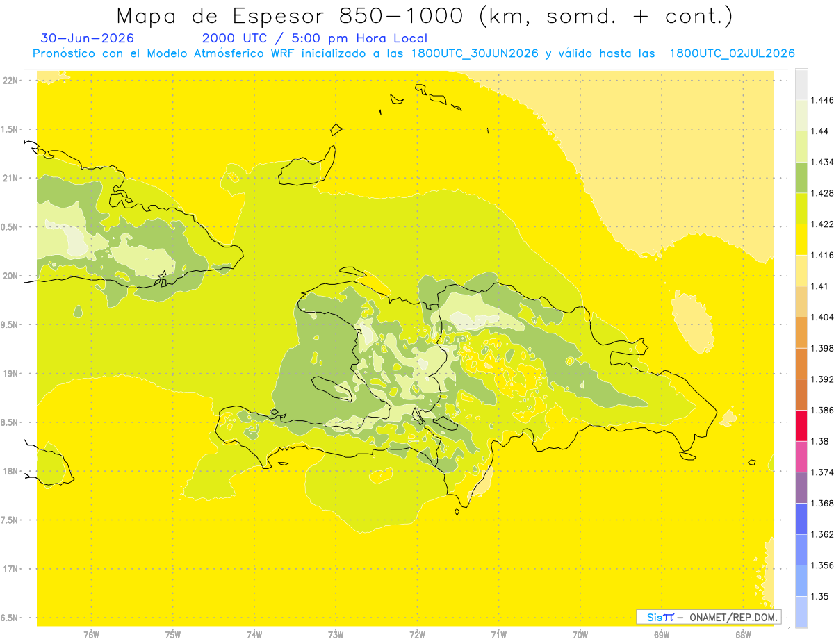
Task: Click legend value '1.392'
Action: click(822, 379)
